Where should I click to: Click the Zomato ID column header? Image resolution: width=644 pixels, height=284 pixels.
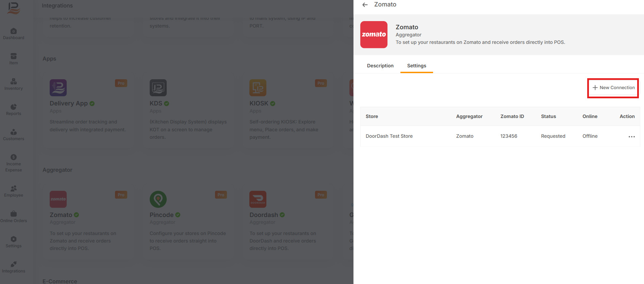[512, 116]
